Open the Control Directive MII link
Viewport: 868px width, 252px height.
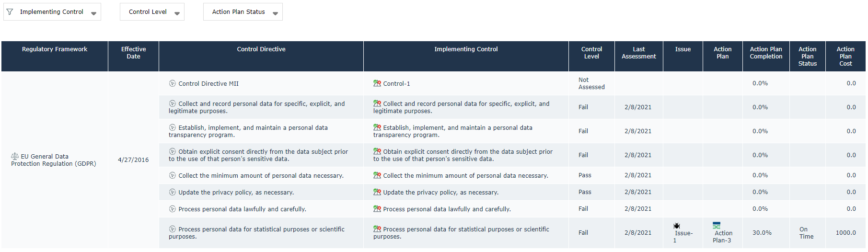pyautogui.click(x=208, y=84)
